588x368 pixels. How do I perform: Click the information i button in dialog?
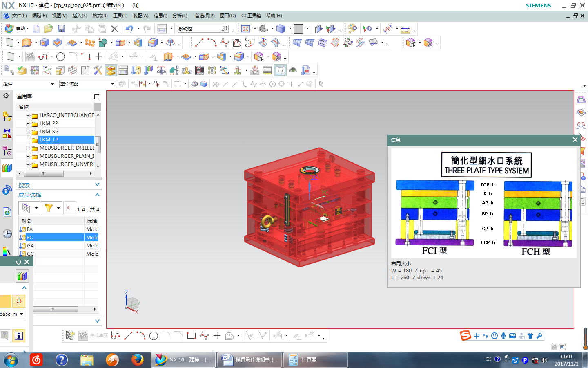(x=18, y=336)
